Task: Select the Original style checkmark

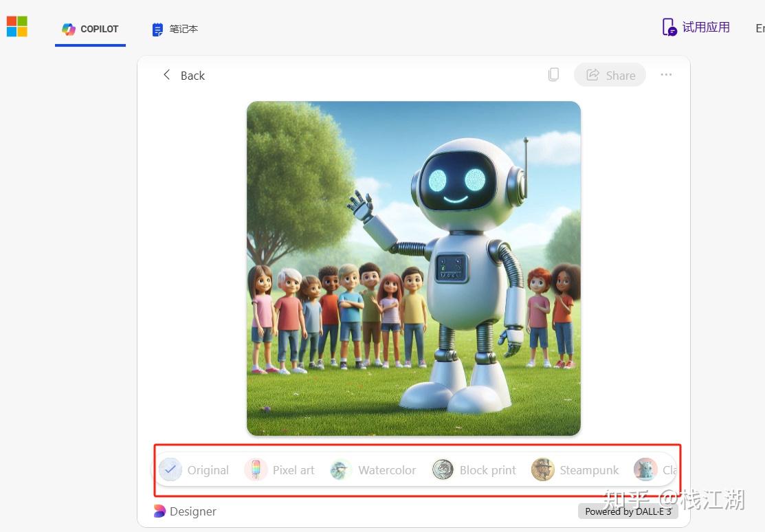Action: pos(170,470)
